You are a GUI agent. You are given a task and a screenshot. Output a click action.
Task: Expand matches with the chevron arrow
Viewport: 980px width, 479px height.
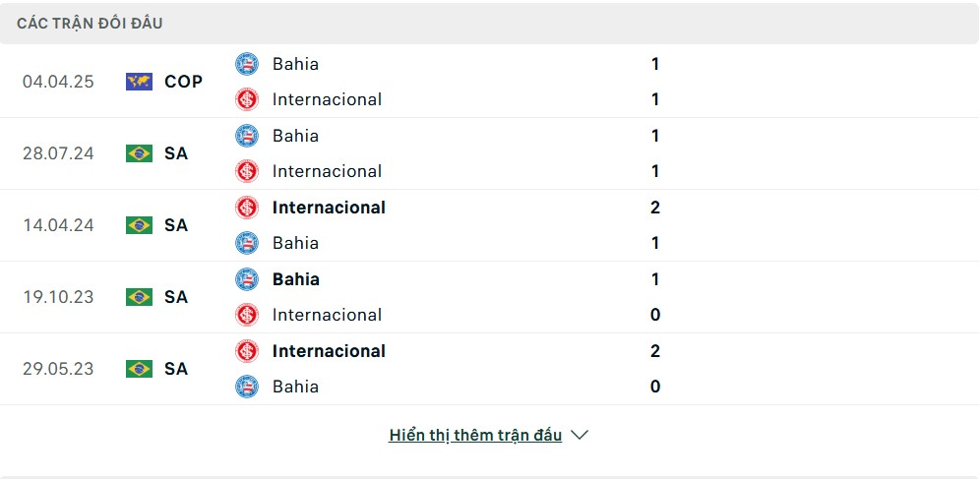click(580, 435)
